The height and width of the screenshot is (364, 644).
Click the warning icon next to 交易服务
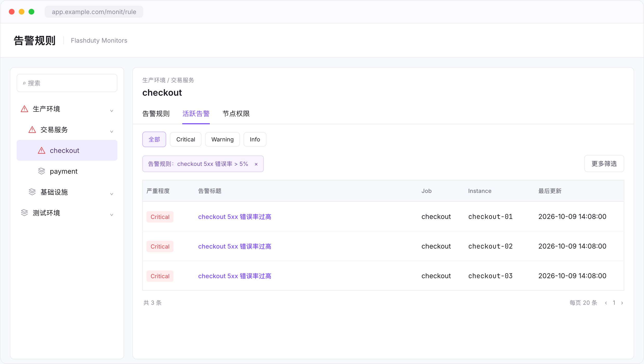click(x=32, y=130)
